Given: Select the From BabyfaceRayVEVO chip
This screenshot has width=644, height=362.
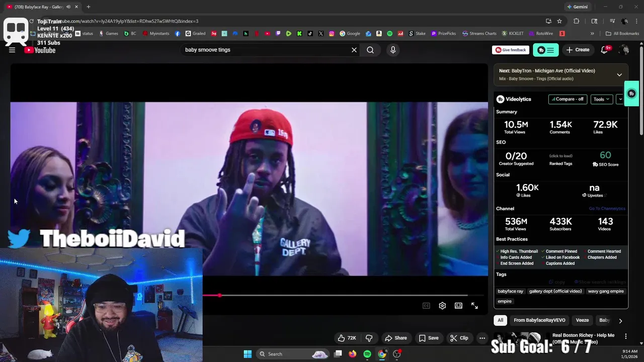Looking at the screenshot, I should point(539,320).
